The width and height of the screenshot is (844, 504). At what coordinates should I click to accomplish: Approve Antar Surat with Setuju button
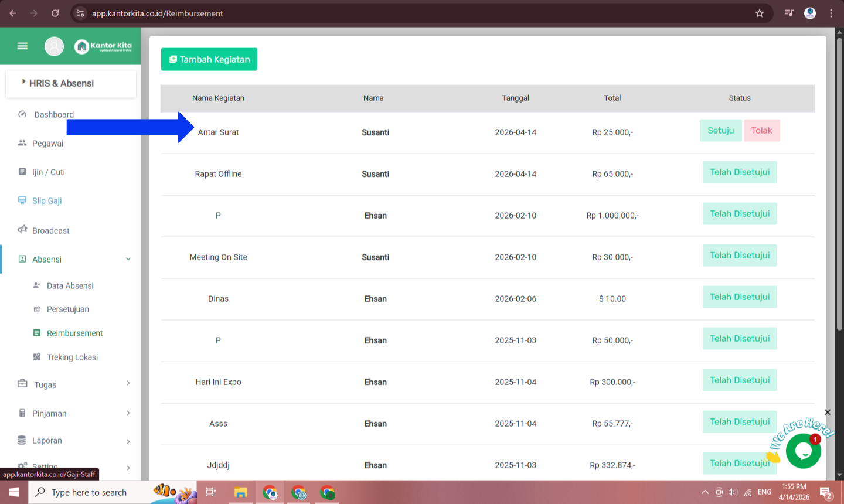pos(720,131)
